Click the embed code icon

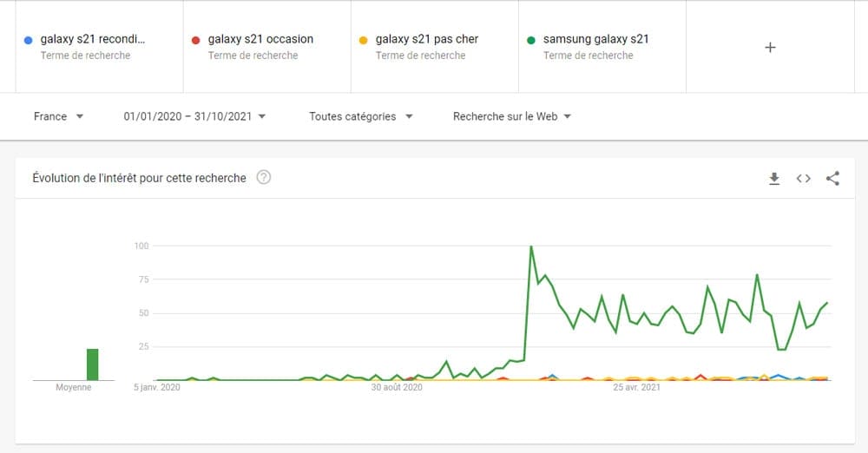point(804,179)
